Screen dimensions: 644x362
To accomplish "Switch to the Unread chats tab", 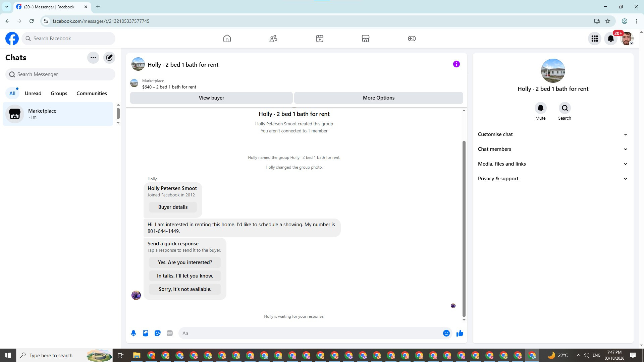I will click(33, 94).
